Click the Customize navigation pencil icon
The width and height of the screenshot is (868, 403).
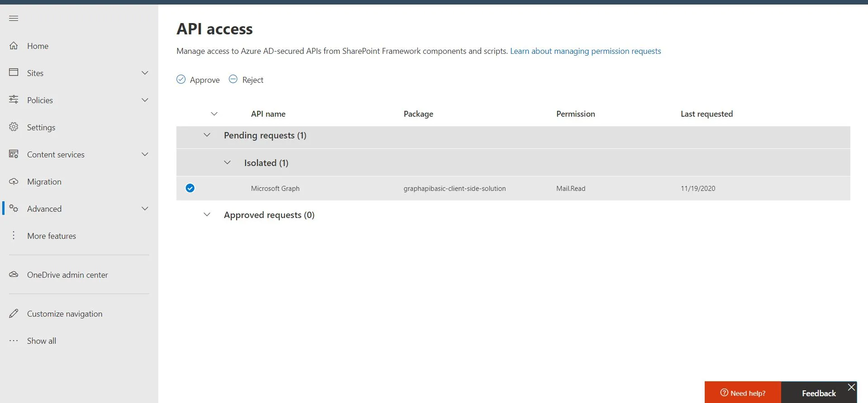pyautogui.click(x=14, y=313)
